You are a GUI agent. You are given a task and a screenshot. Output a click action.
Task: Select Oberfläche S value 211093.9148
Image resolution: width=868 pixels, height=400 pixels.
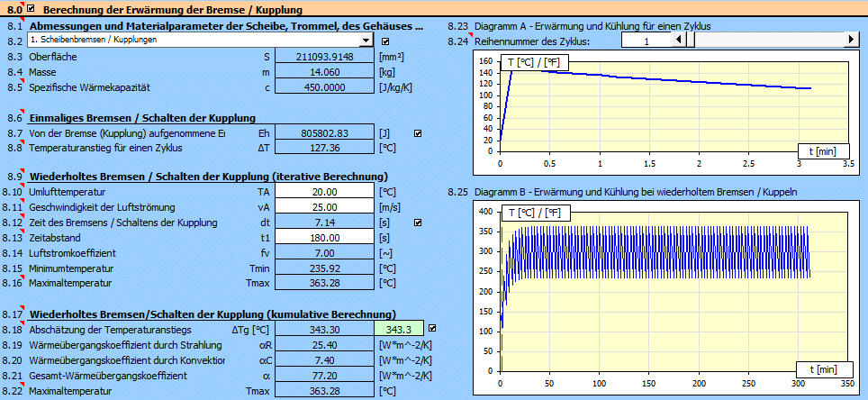tap(325, 57)
